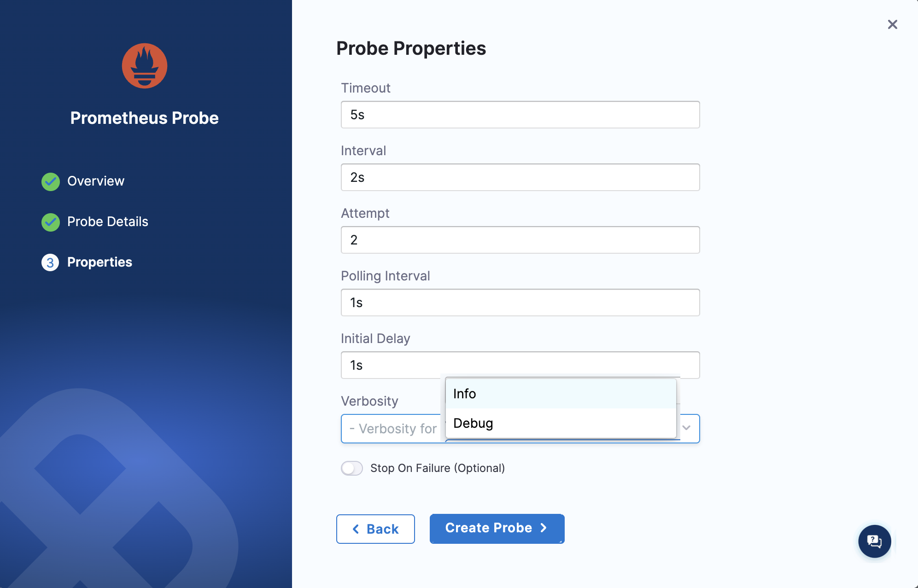This screenshot has height=588, width=918.
Task: Focus the Interval text box
Action: [x=520, y=177]
